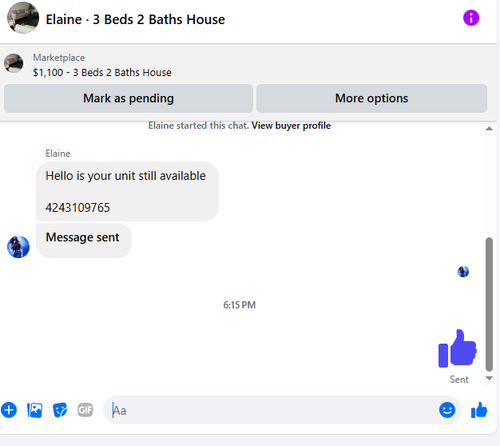The image size is (500, 446).
Task: Send a thumbs-up from composer
Action: 479,410
